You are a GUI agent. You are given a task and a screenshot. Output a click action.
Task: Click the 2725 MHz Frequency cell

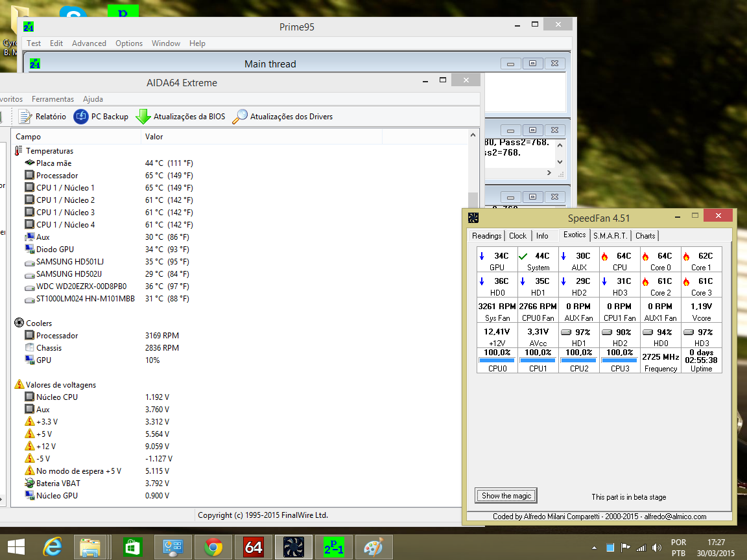pos(661,361)
